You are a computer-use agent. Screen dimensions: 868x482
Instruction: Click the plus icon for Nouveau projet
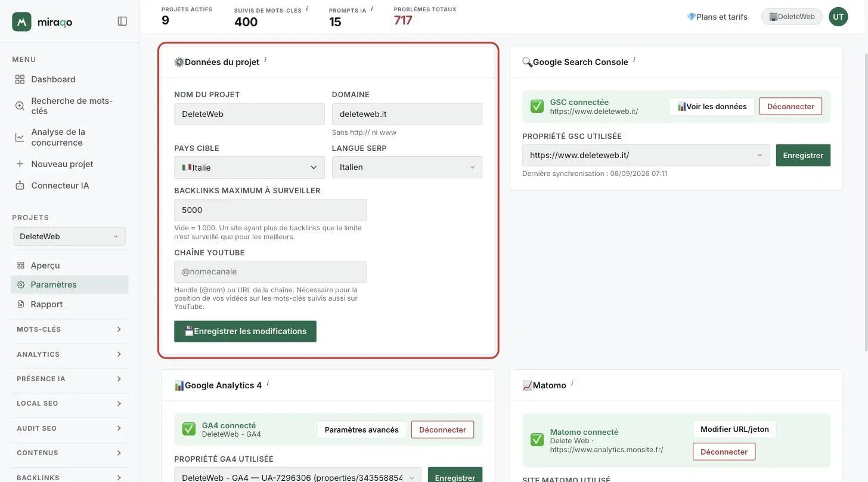tap(20, 164)
